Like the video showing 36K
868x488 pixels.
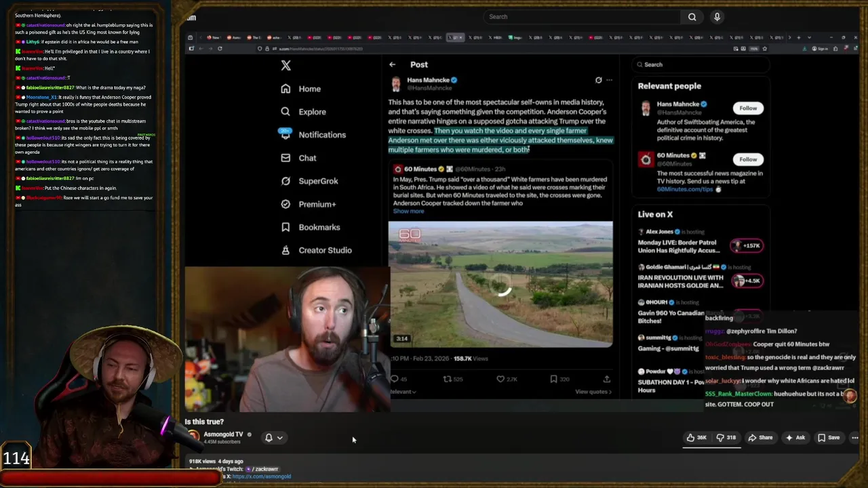click(x=696, y=438)
